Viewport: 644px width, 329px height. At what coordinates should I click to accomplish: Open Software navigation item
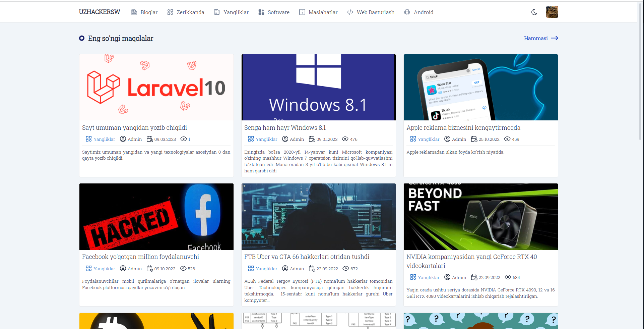click(274, 12)
